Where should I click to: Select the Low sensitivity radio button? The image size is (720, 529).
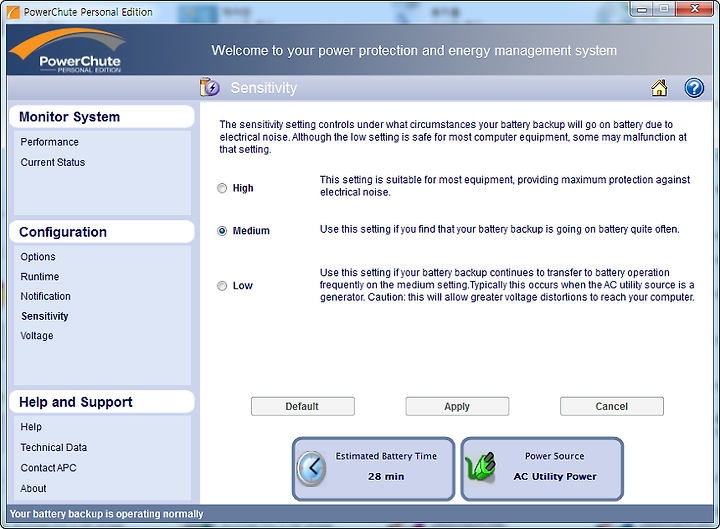pyautogui.click(x=222, y=286)
